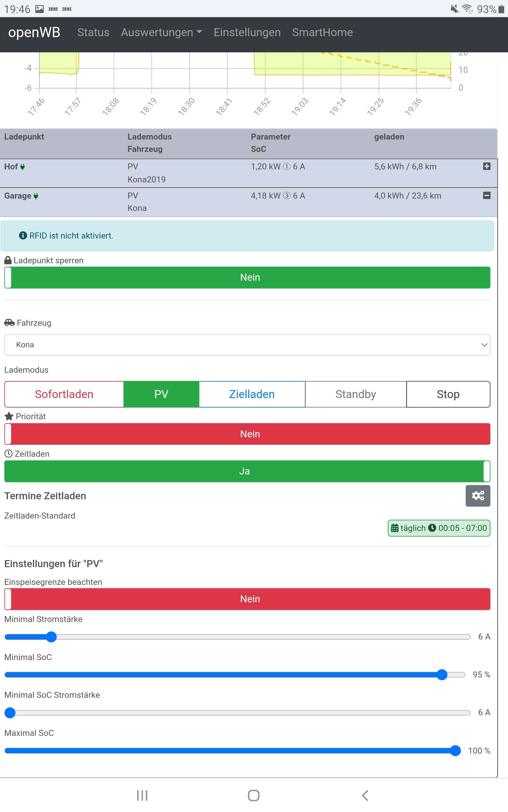Open the Auswertungen dropdown menu

(161, 32)
